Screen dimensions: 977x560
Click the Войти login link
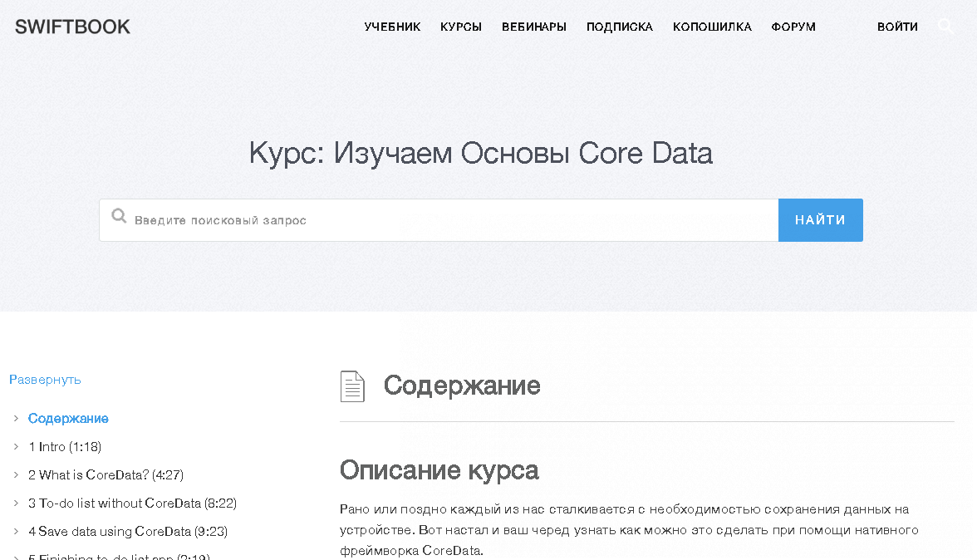tap(897, 27)
